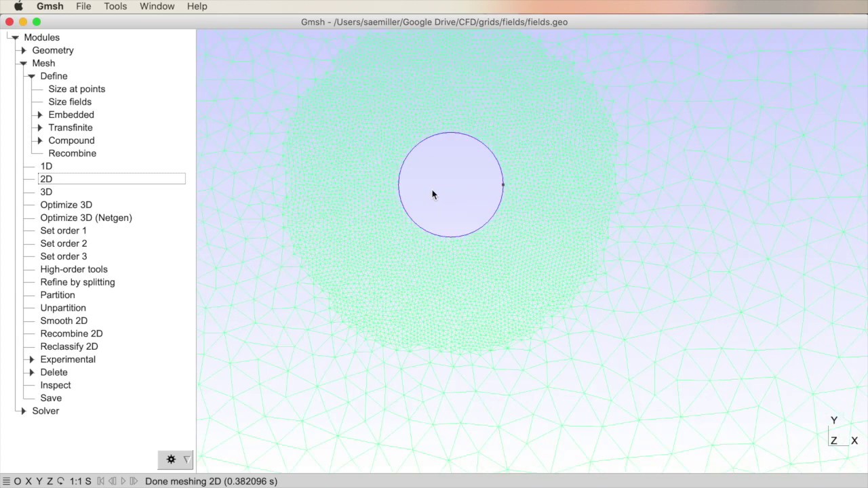Open the Window menu
The width and height of the screenshot is (868, 488).
(157, 6)
